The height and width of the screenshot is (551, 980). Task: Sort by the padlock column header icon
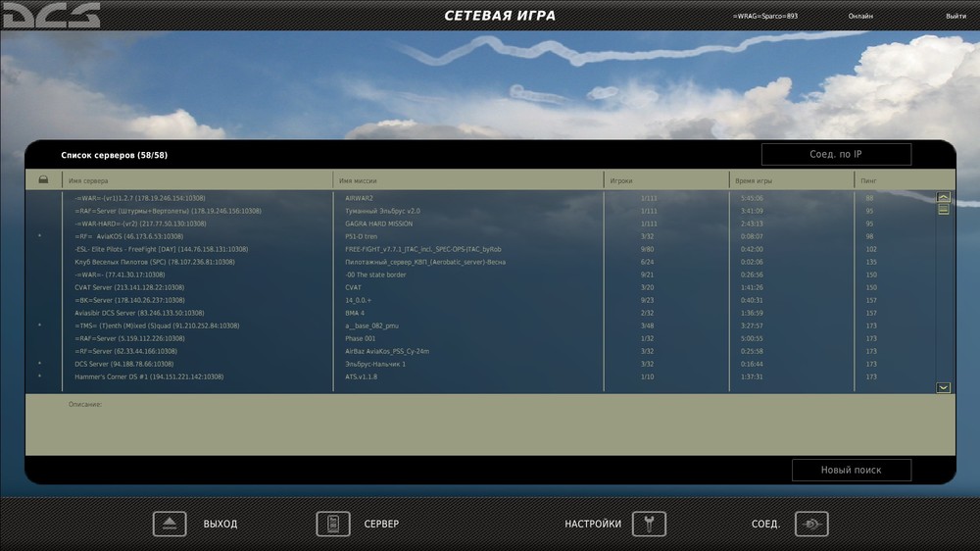point(43,180)
